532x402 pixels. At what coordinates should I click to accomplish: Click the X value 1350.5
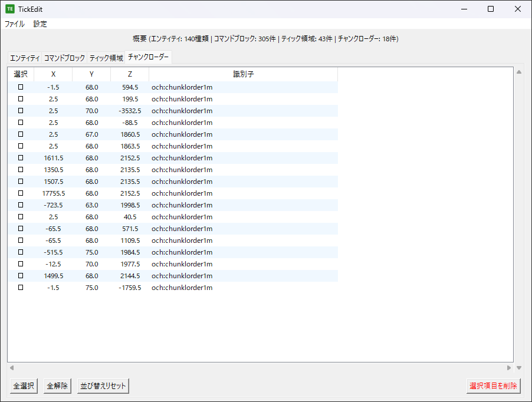pos(53,170)
